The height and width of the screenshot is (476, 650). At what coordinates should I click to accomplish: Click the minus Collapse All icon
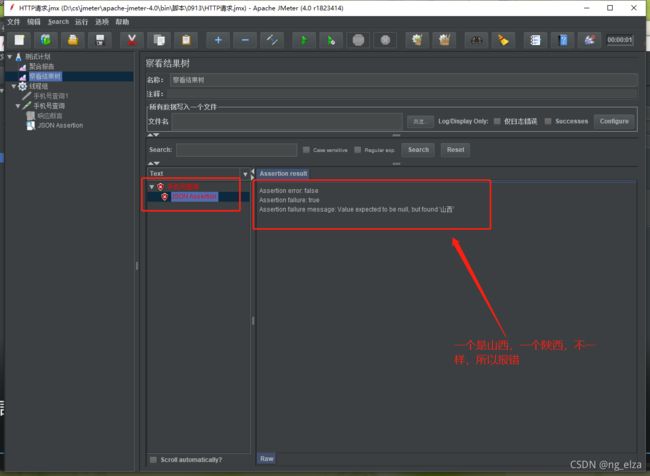coord(245,40)
